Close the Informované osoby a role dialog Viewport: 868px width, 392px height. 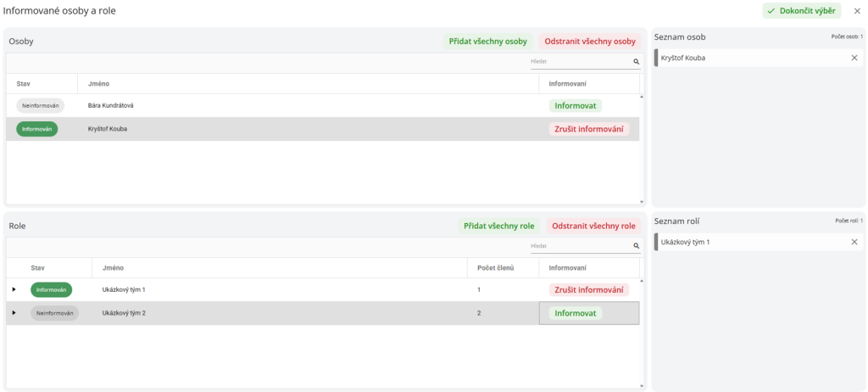(x=857, y=11)
